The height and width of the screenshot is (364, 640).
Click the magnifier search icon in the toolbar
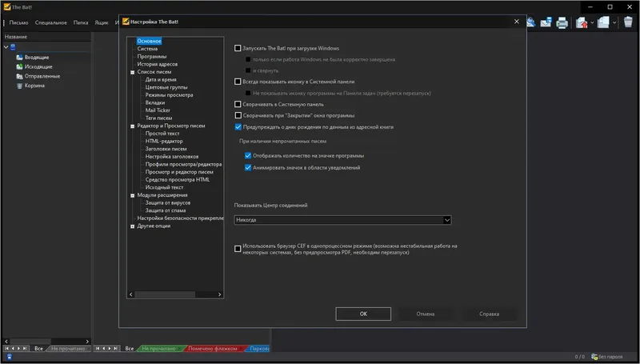[x=530, y=22]
